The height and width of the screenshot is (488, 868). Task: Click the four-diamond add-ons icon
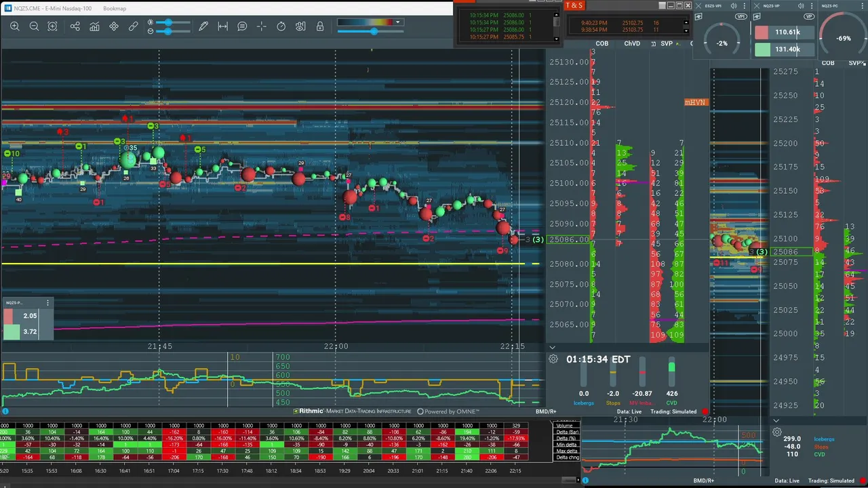tap(114, 26)
